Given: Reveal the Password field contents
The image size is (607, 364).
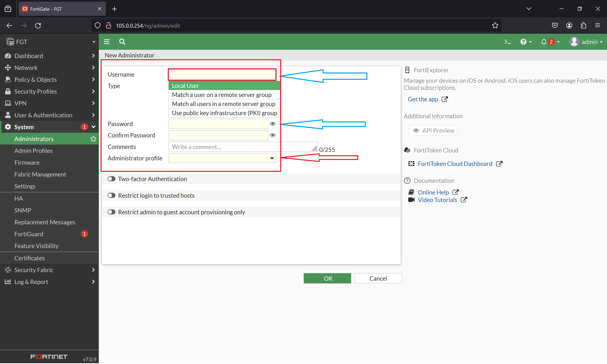Looking at the screenshot, I should [x=273, y=124].
